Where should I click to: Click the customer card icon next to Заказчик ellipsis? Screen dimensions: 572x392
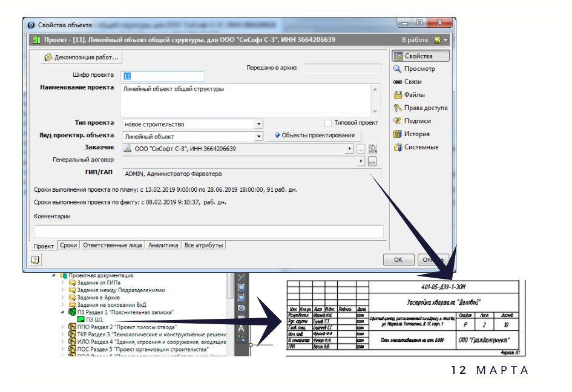pos(372,148)
